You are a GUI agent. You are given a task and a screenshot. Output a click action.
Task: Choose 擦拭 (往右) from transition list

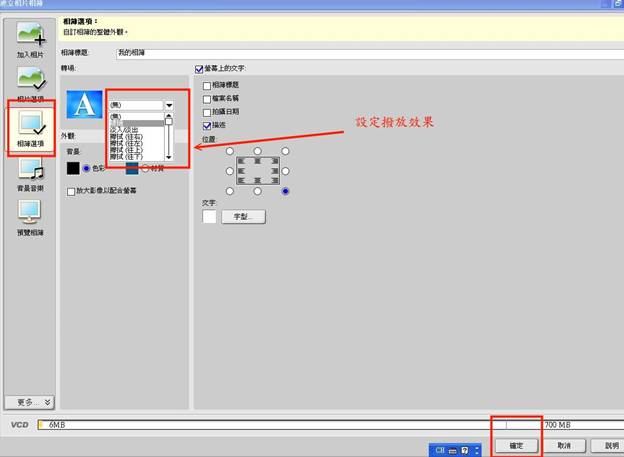coord(126,136)
